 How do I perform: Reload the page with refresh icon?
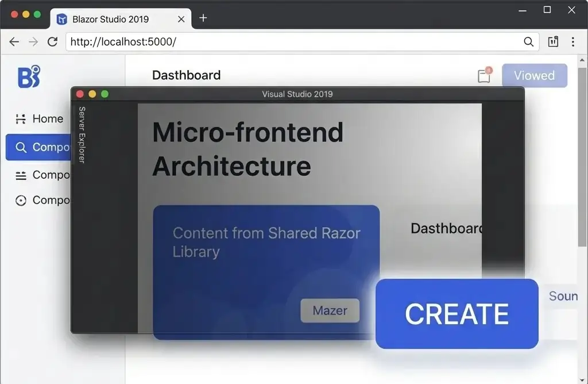point(52,41)
